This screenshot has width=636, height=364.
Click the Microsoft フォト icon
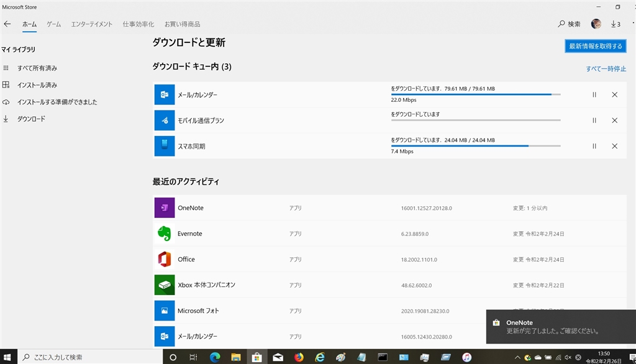pos(165,311)
